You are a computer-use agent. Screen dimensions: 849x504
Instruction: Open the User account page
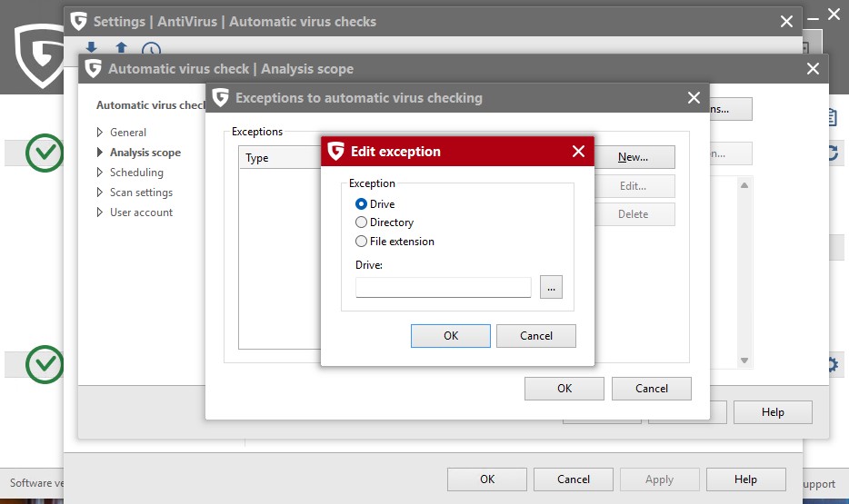[x=141, y=212]
